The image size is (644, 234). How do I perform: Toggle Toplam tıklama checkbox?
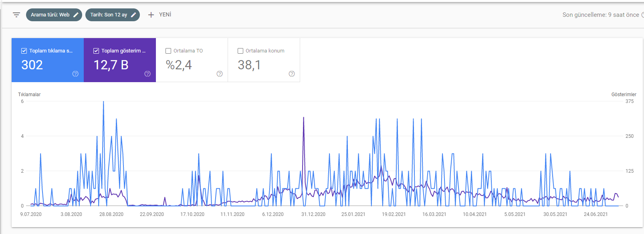coord(24,51)
